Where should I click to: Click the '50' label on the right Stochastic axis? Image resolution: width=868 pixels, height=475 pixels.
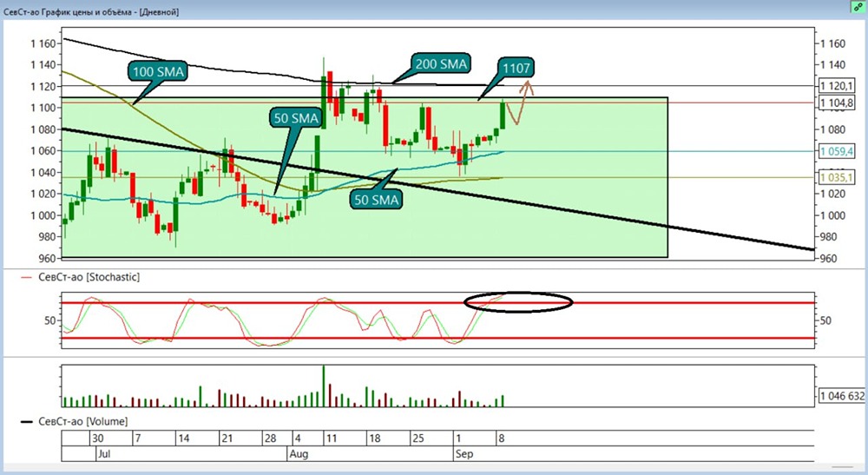825,320
